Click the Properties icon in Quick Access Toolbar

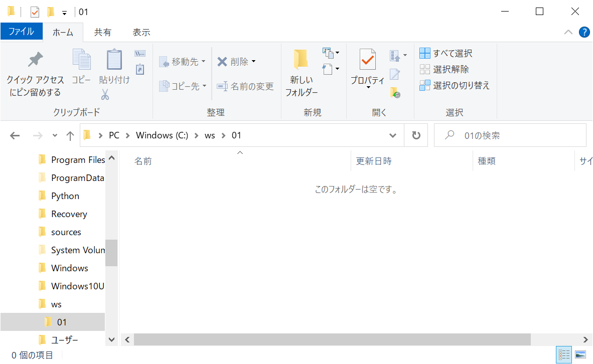[35, 12]
